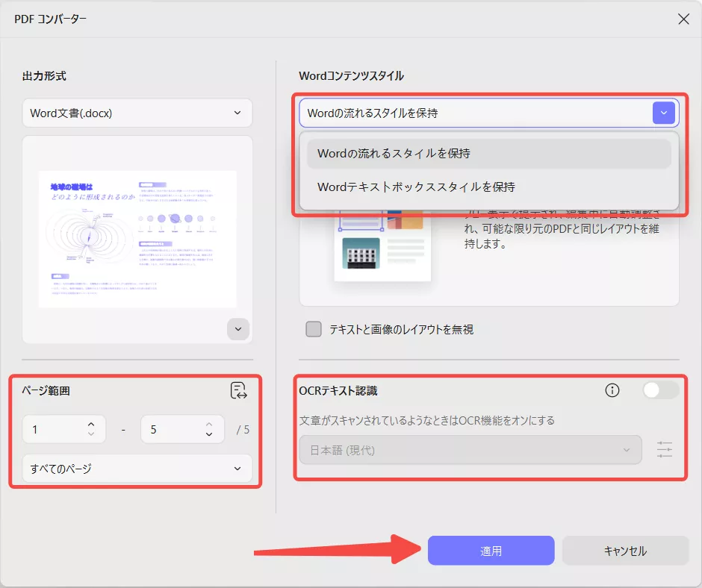Check テキストと画像のレイアウトを無視 checkbox
The image size is (702, 588).
tap(314, 329)
